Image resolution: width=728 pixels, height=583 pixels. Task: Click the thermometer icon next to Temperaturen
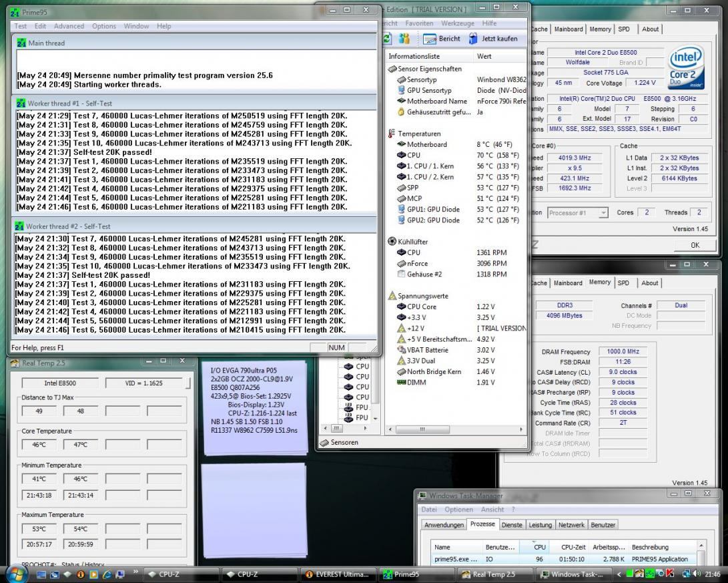392,134
